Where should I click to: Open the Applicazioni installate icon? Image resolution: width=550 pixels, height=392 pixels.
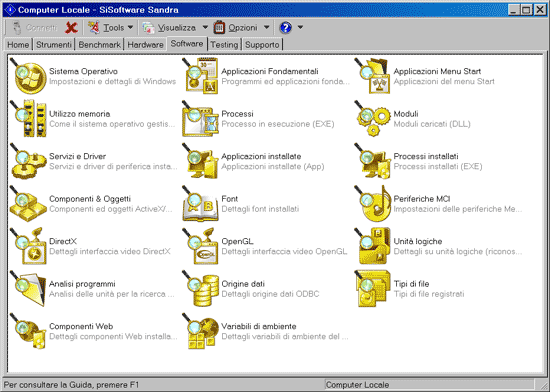pyautogui.click(x=200, y=161)
